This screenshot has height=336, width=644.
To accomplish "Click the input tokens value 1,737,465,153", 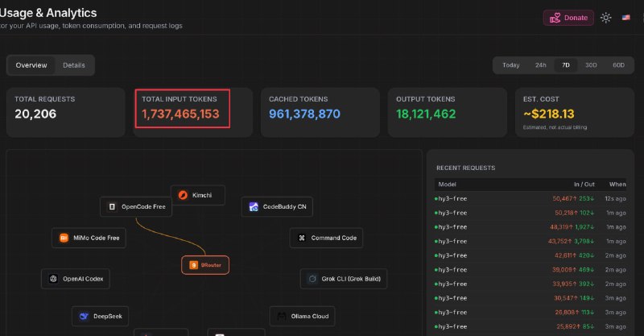I will click(180, 114).
